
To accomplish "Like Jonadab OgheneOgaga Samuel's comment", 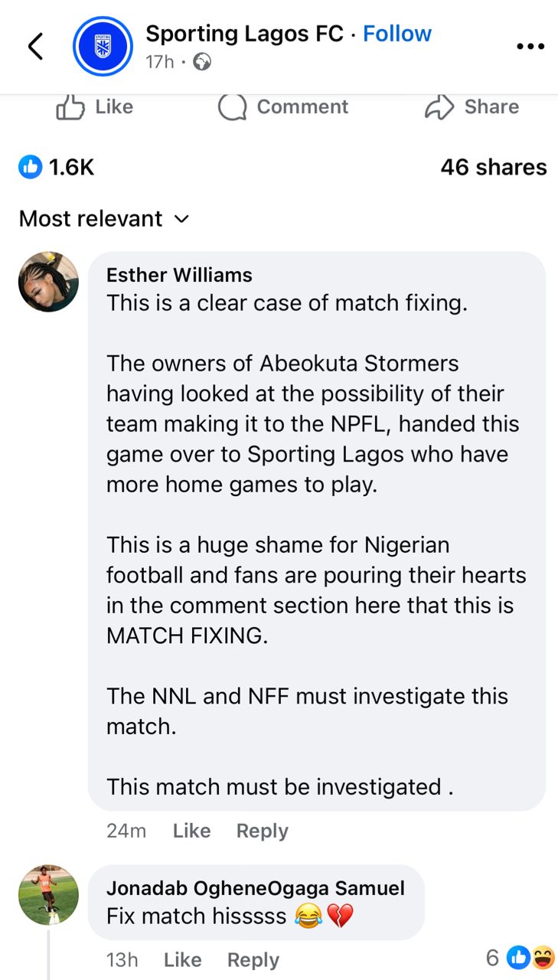I will coord(182,959).
